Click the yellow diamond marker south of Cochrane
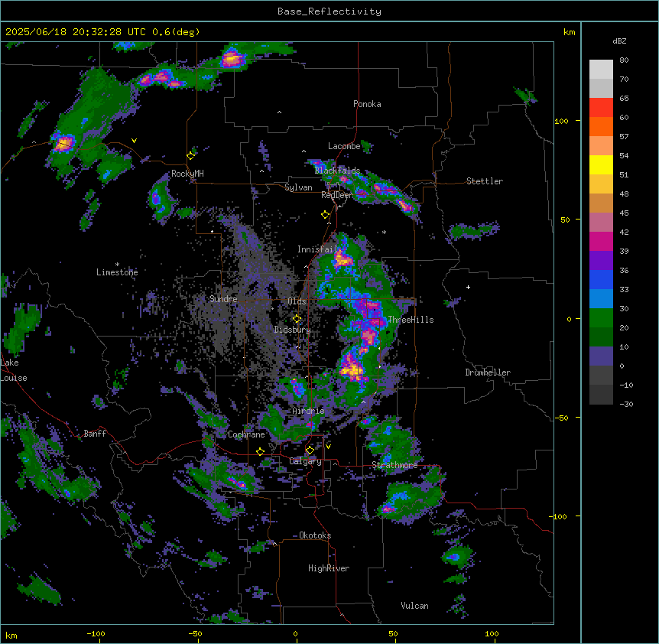 [x=260, y=451]
